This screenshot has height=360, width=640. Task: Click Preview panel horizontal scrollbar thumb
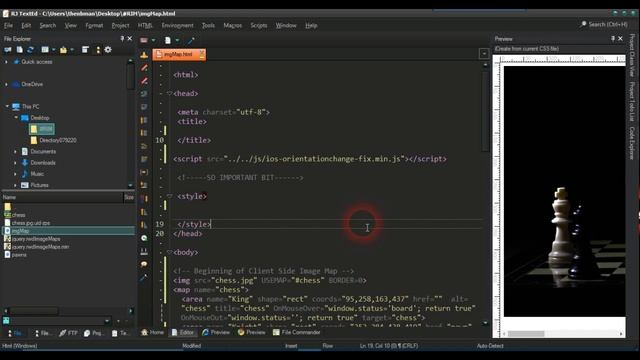(526, 334)
